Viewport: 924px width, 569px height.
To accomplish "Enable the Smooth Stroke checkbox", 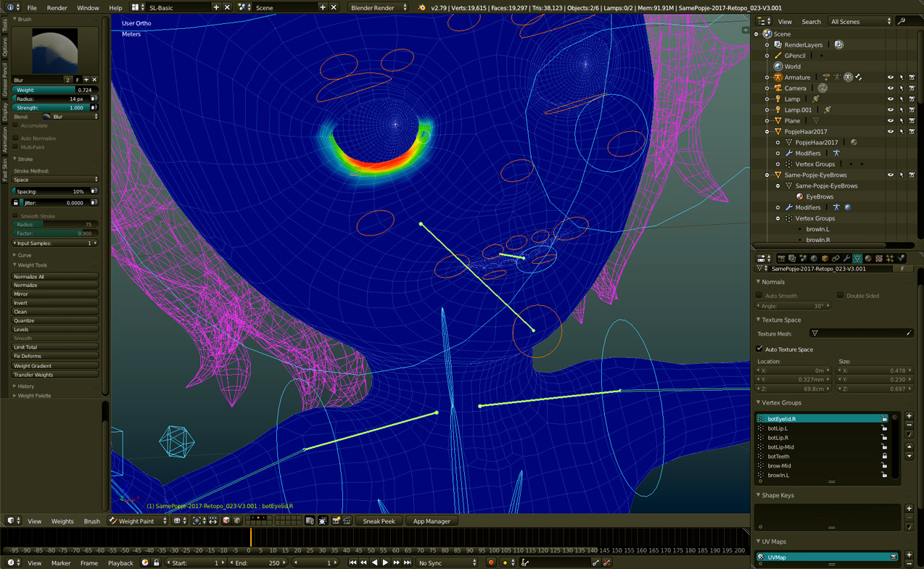I will [x=16, y=216].
